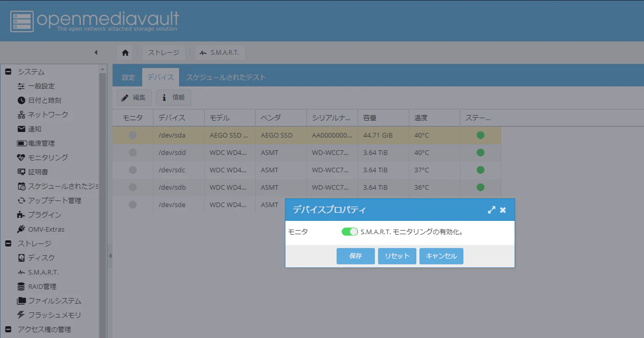Click the home breadcrumb icon
644x338 pixels.
click(x=124, y=52)
